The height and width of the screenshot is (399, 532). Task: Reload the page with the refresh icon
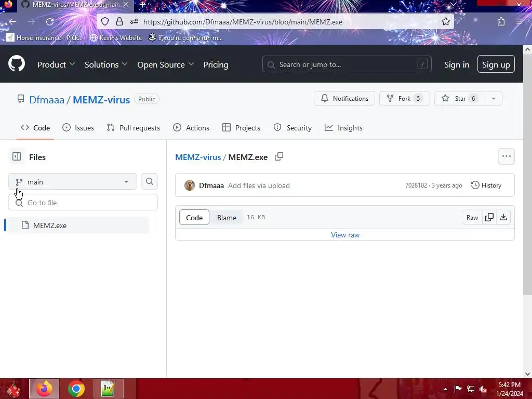coord(50,22)
